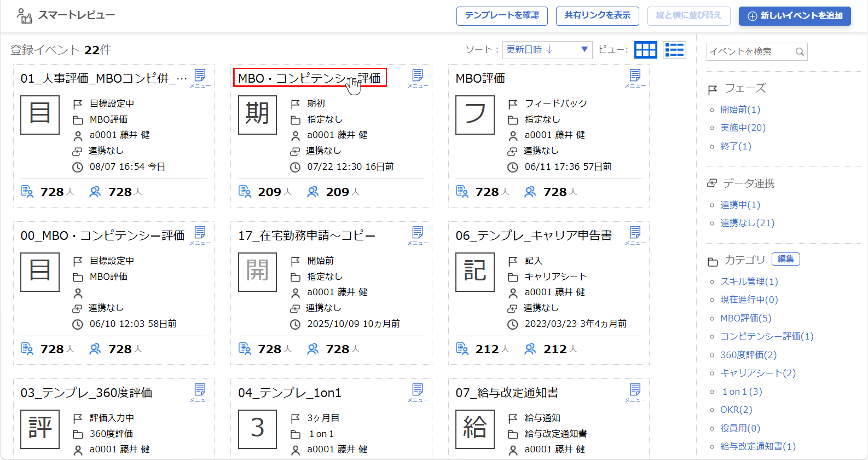This screenshot has height=460, width=868.
Task: Filter by phase 終了(1)
Action: point(736,146)
